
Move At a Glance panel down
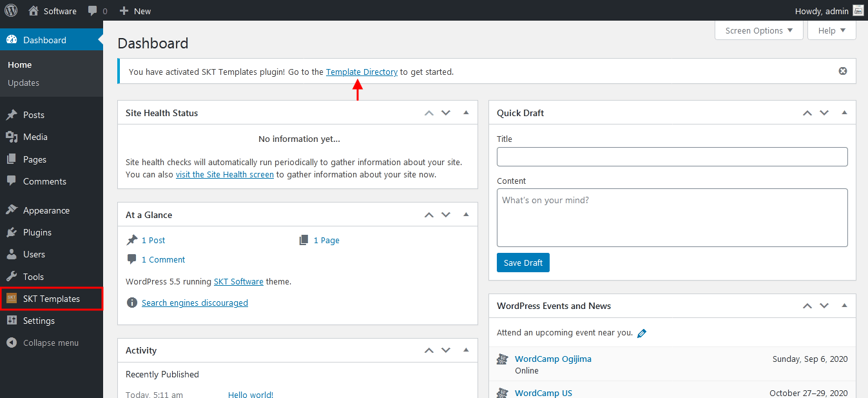pyautogui.click(x=446, y=215)
